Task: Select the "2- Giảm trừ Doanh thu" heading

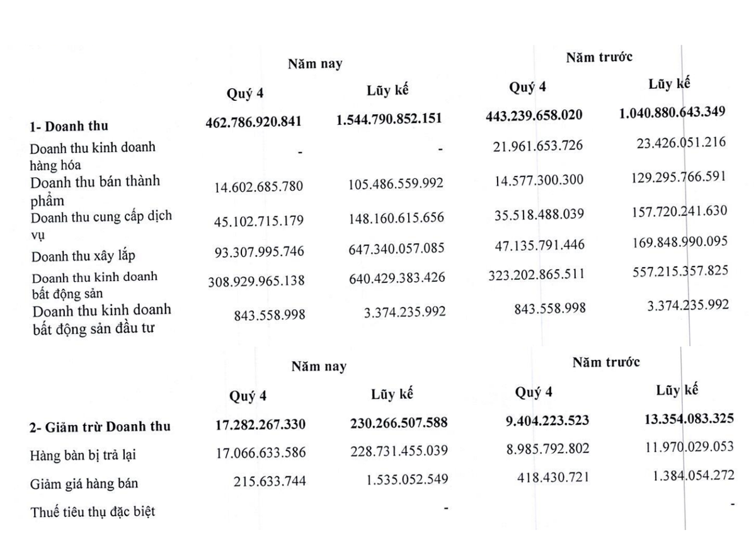Action: (100, 427)
